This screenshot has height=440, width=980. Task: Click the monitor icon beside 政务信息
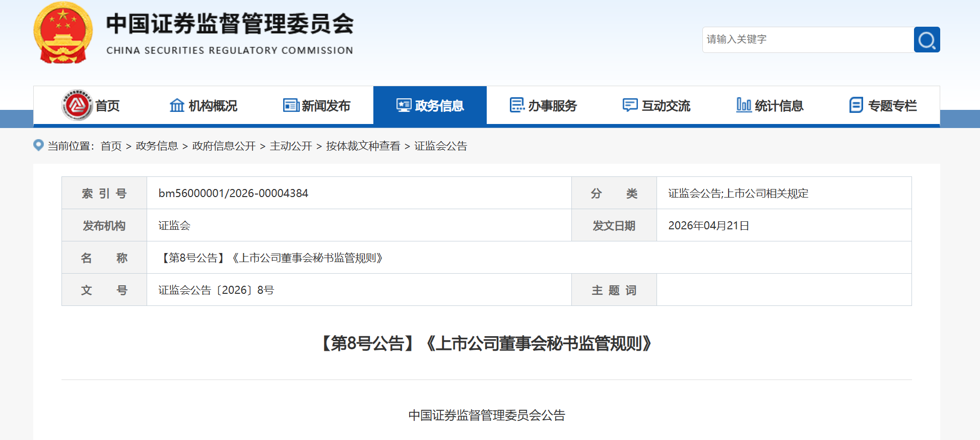click(x=404, y=105)
